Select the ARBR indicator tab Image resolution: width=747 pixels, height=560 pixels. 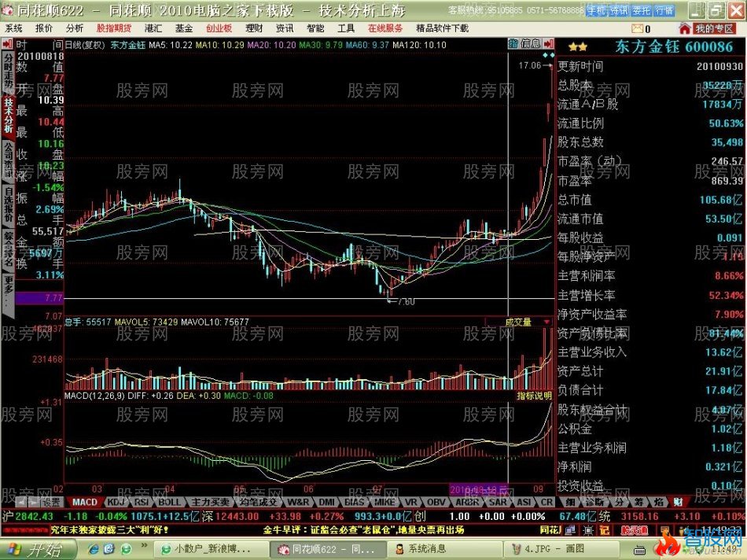pos(466,502)
